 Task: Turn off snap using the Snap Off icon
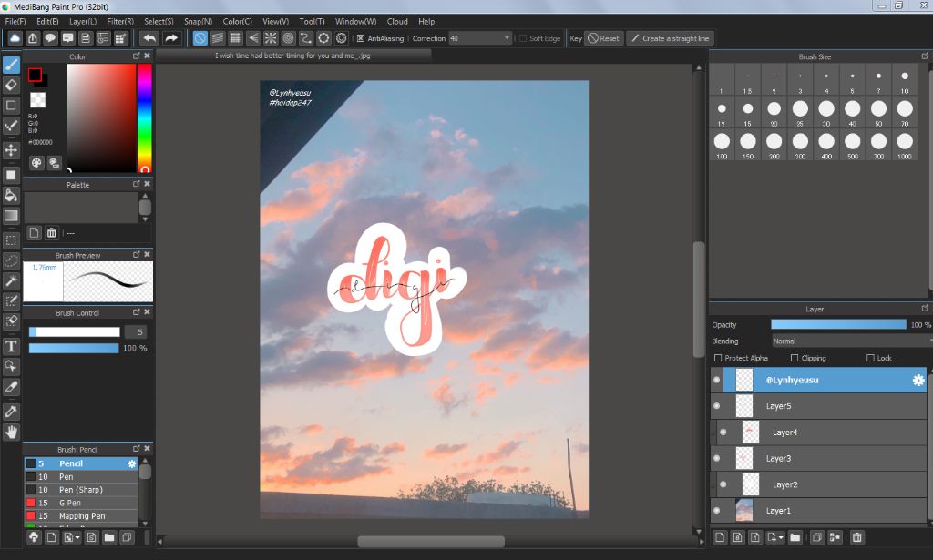coord(200,38)
